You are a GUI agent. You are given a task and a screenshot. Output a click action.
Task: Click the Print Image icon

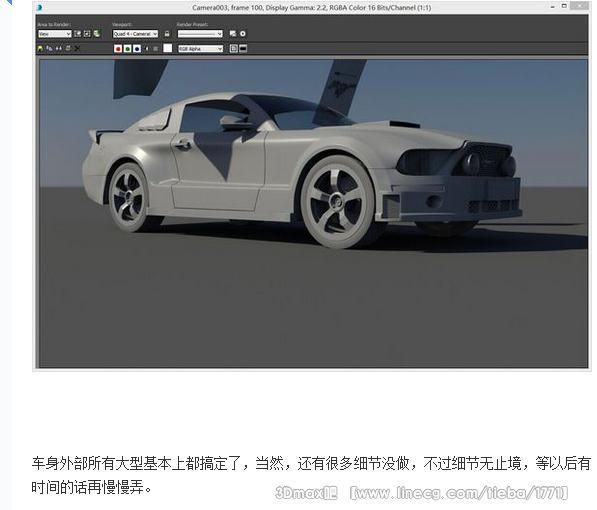68,49
